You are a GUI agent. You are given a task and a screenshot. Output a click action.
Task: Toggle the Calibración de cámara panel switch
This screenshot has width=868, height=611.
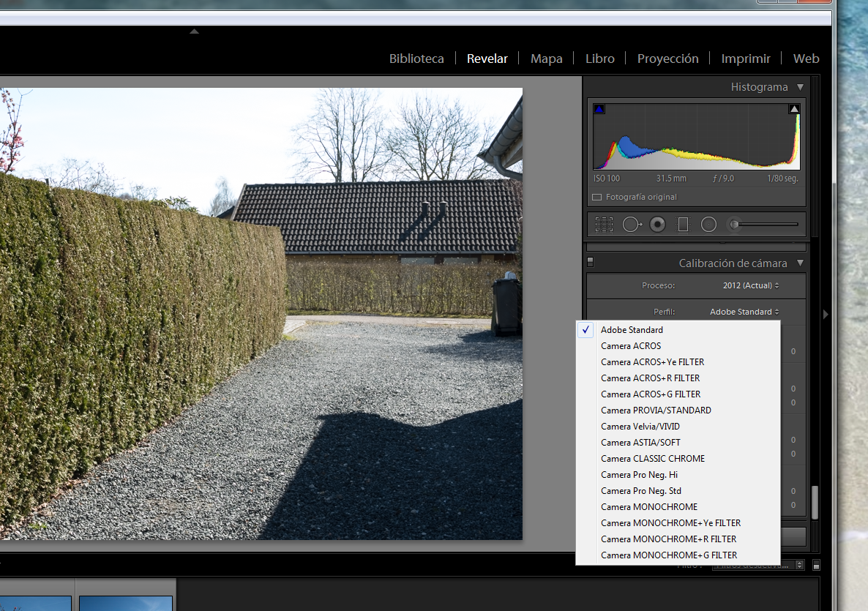click(x=590, y=262)
